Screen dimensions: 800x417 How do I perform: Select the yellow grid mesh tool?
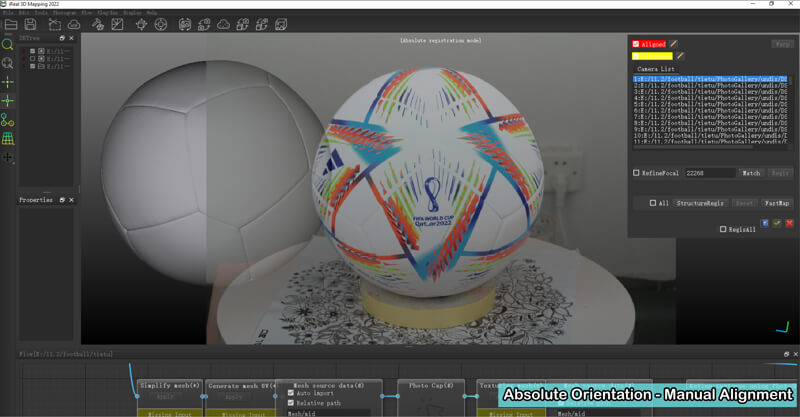[x=7, y=138]
